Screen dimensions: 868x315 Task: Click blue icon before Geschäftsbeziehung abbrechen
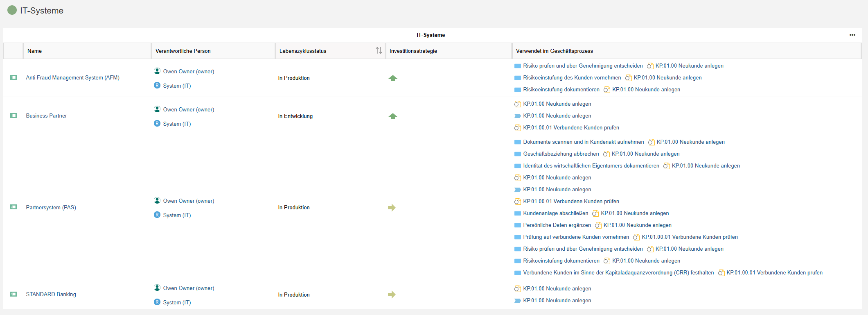coord(518,154)
